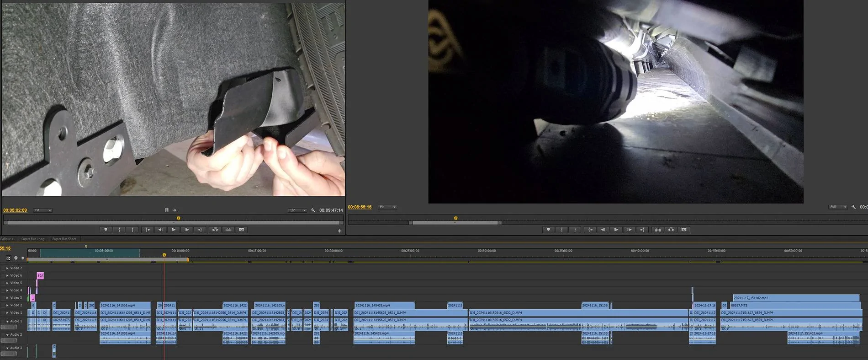Collapse the Audio 3 track
The image size is (868, 360).
point(7,348)
